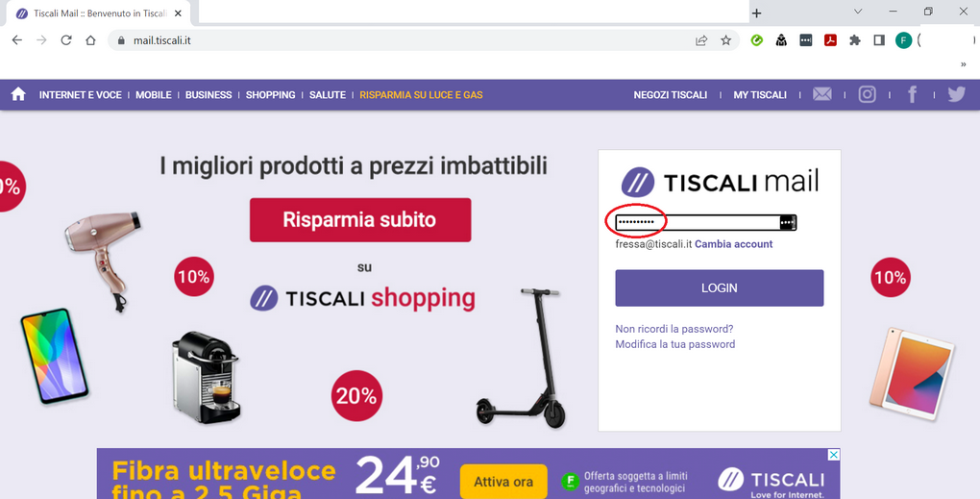Bookmark this page with the star icon
The image size is (980, 499).
pos(725,40)
